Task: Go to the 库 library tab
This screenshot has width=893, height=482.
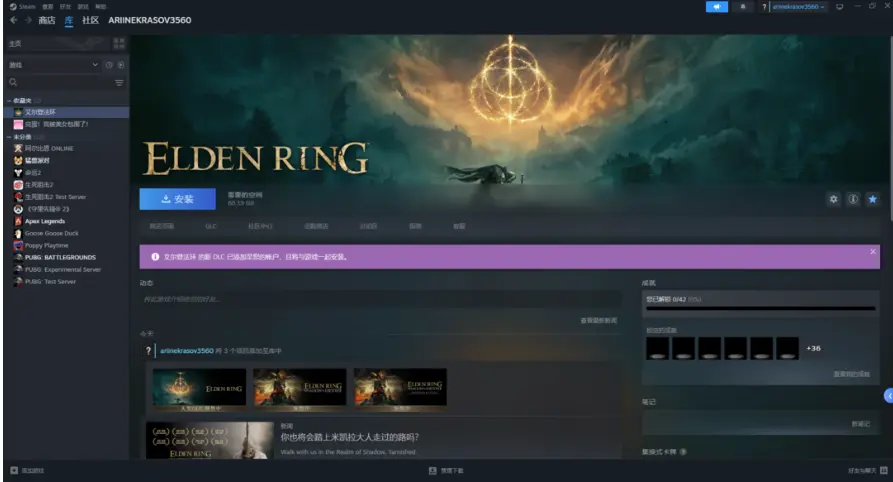Action: click(69, 20)
